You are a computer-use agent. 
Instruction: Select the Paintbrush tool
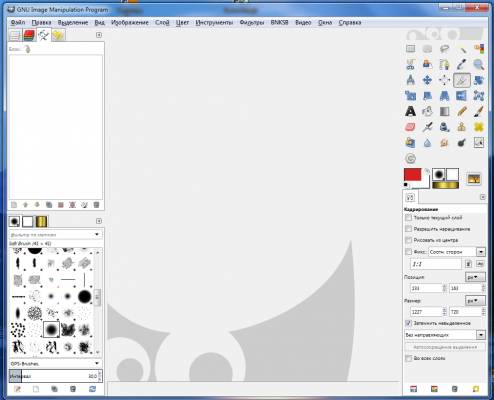479,111
